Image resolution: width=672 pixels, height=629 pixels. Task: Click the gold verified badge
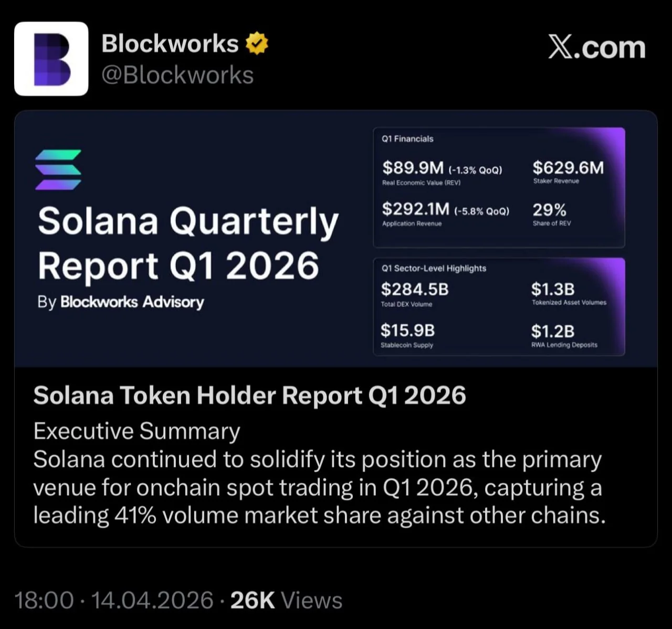[x=257, y=44]
